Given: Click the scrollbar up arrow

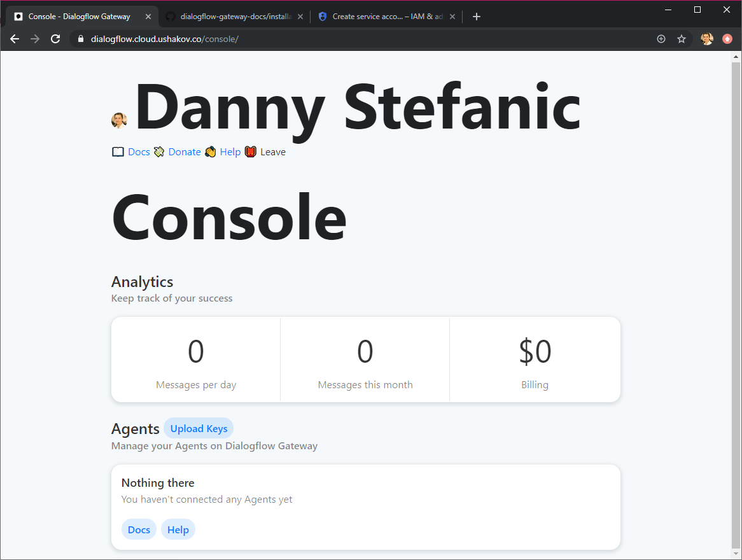Looking at the screenshot, I should click(x=736, y=57).
